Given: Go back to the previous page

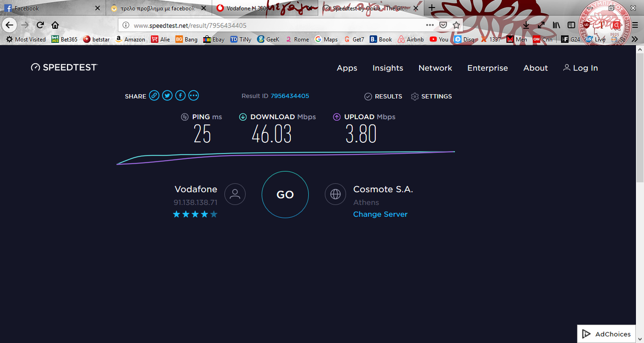Looking at the screenshot, I should 9,25.
